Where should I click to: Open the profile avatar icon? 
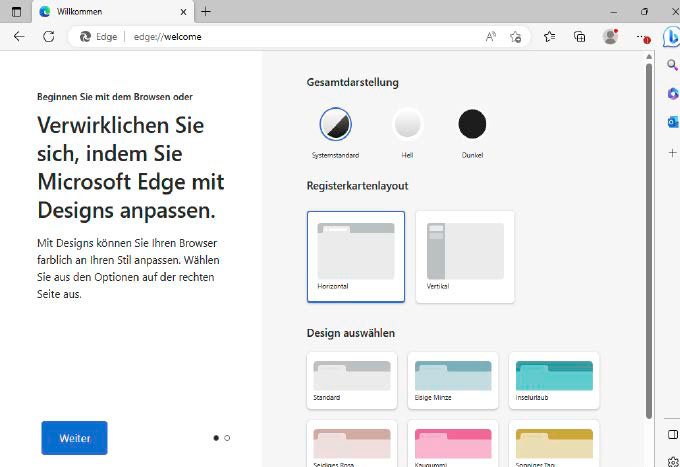[x=610, y=37]
